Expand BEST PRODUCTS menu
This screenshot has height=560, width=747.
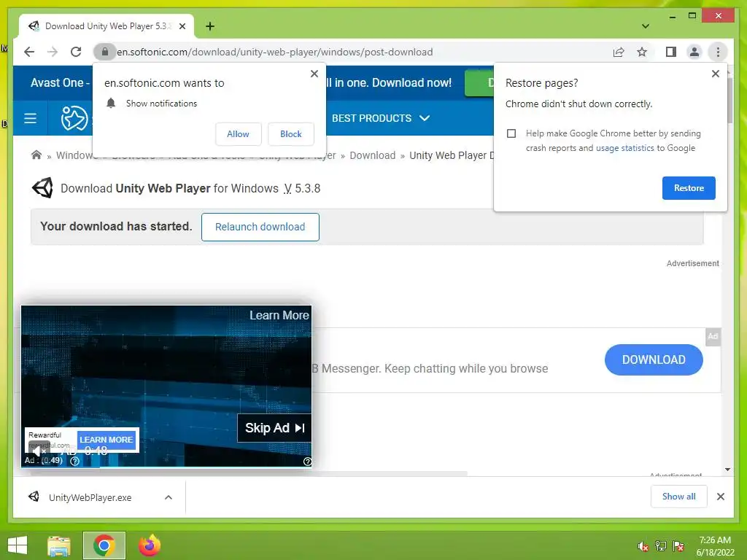(381, 118)
